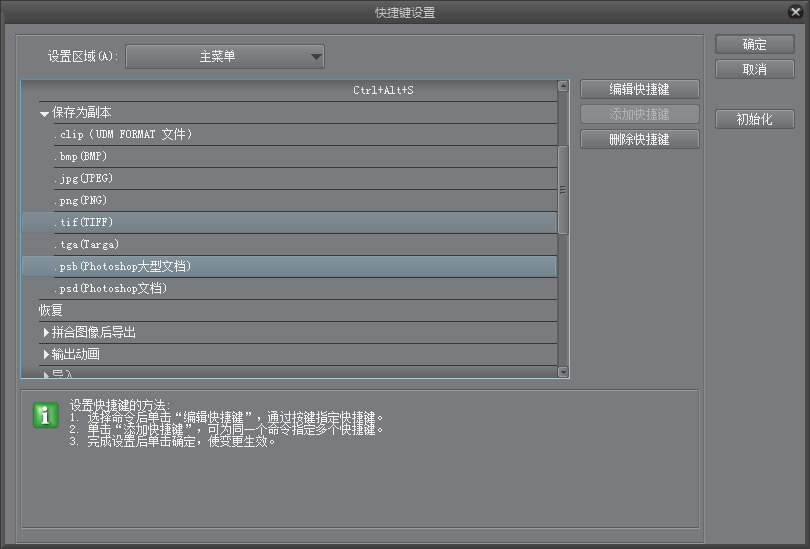Click the 确定 button
Image resolution: width=810 pixels, height=549 pixels.
[754, 45]
